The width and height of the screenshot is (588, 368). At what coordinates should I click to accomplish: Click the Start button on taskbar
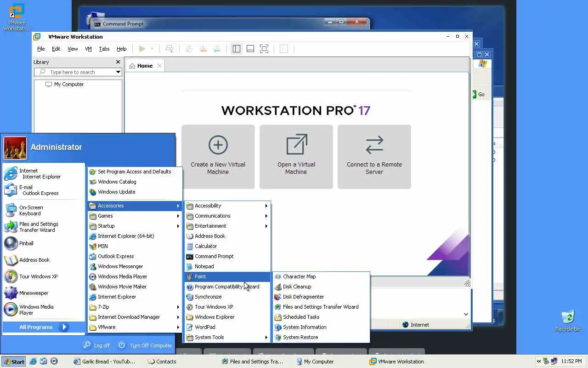[13, 362]
